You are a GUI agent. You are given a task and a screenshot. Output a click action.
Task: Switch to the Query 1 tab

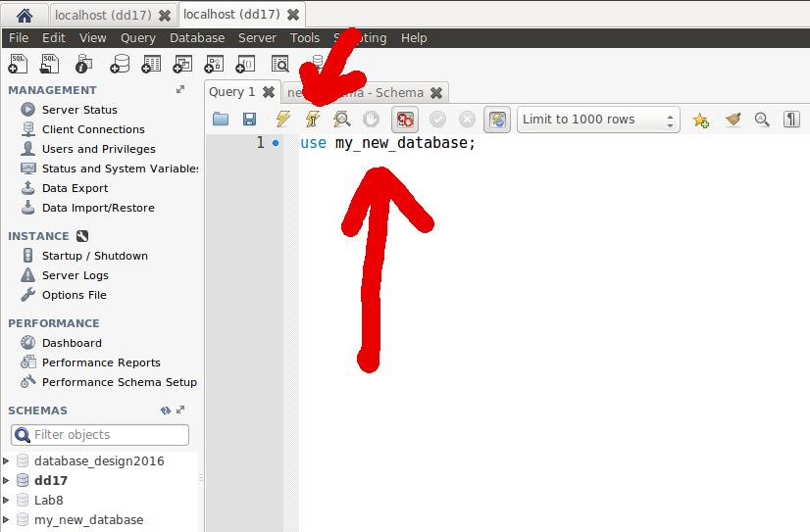pos(231,92)
